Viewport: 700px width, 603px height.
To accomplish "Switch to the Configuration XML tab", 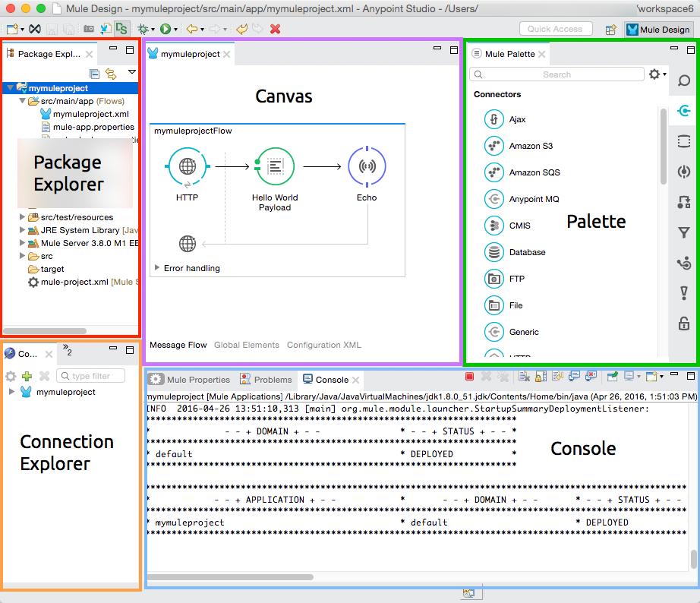I will pos(324,345).
